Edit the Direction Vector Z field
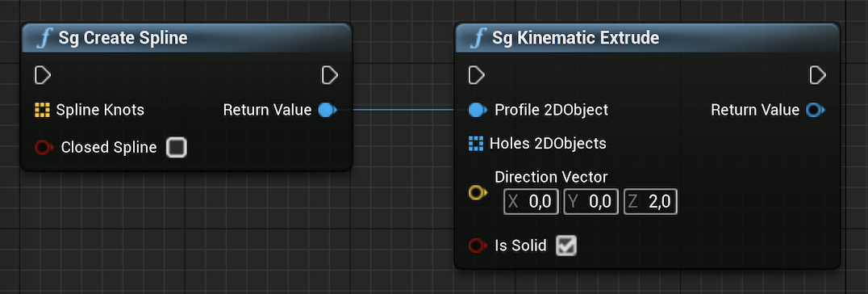This screenshot has width=868, height=294. click(x=650, y=202)
